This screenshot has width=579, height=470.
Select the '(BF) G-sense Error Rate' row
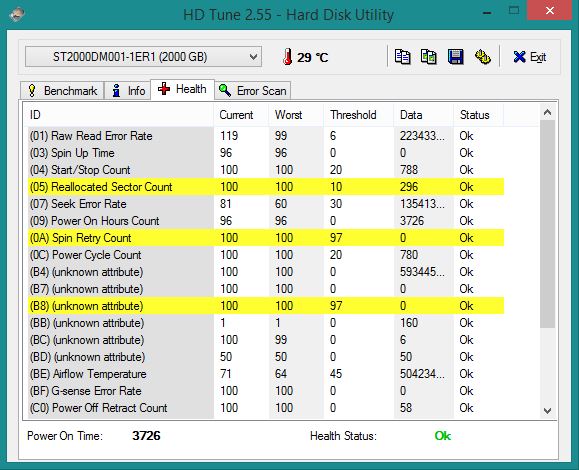click(265, 391)
